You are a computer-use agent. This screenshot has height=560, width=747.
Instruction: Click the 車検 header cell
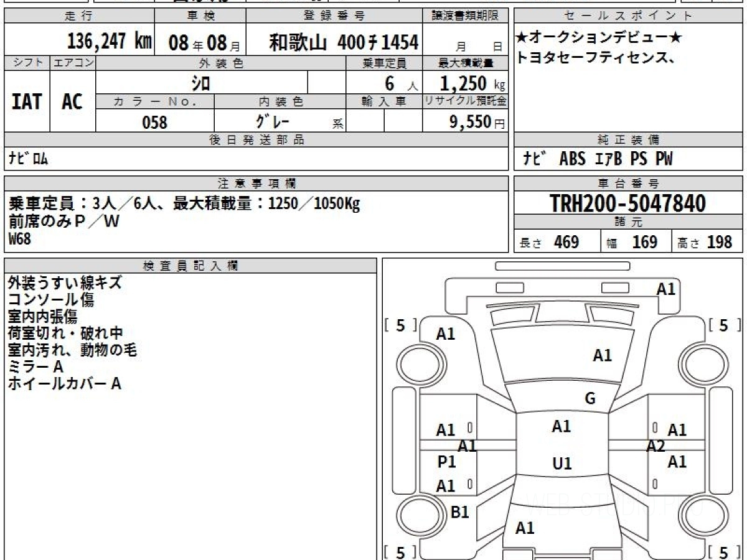(x=200, y=16)
